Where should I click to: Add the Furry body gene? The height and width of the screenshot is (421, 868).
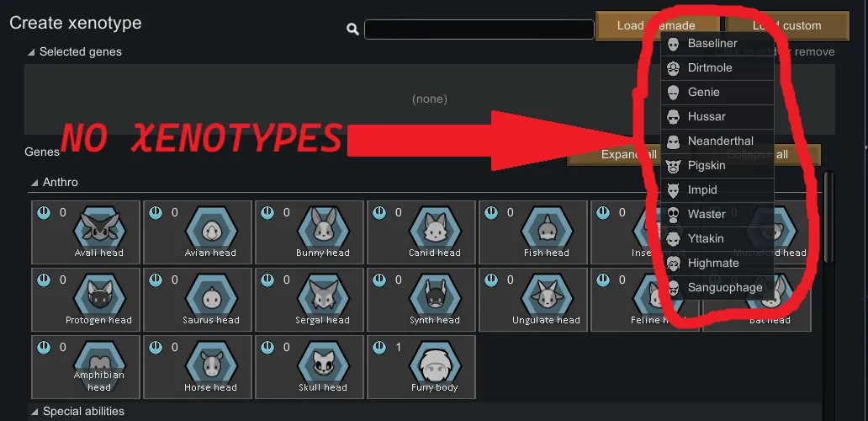421,367
